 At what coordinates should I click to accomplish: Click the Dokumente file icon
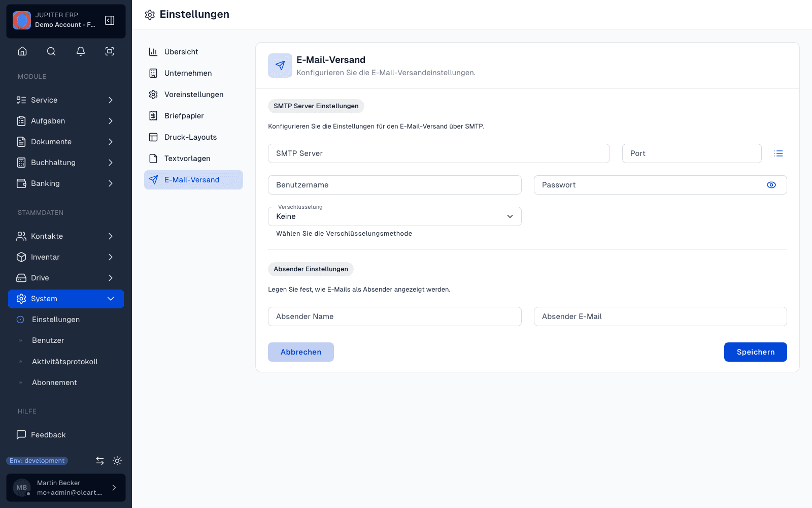21,142
